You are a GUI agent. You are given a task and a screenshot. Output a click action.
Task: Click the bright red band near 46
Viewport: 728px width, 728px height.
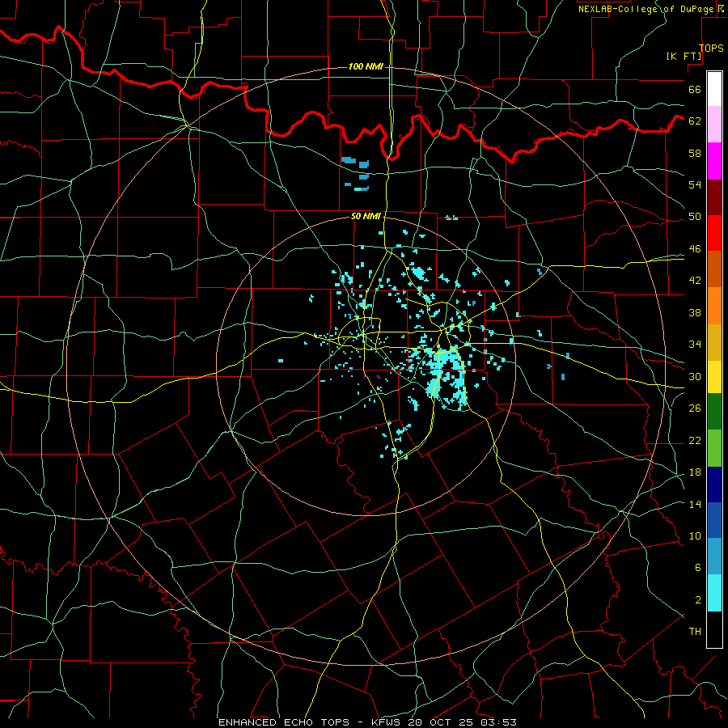tap(714, 233)
